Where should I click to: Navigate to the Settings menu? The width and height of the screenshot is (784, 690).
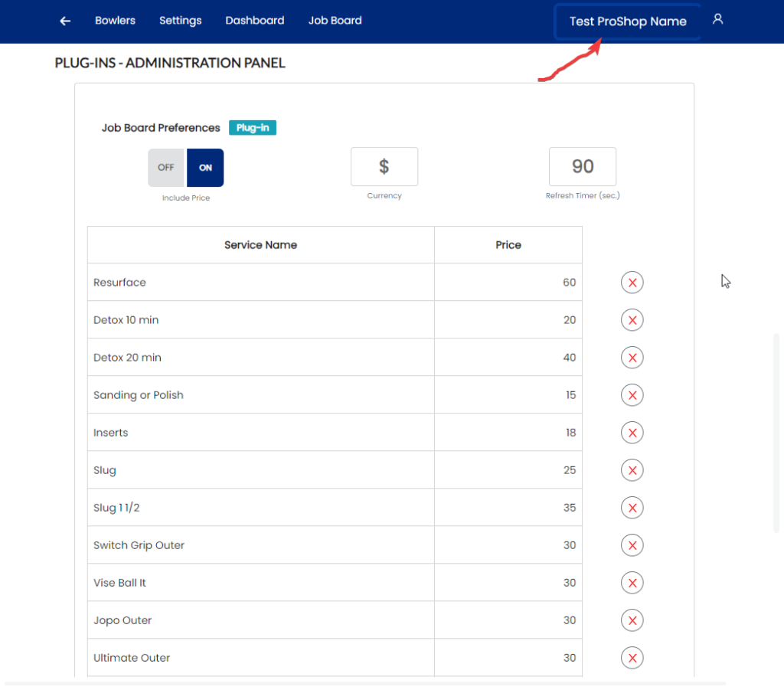coord(180,21)
